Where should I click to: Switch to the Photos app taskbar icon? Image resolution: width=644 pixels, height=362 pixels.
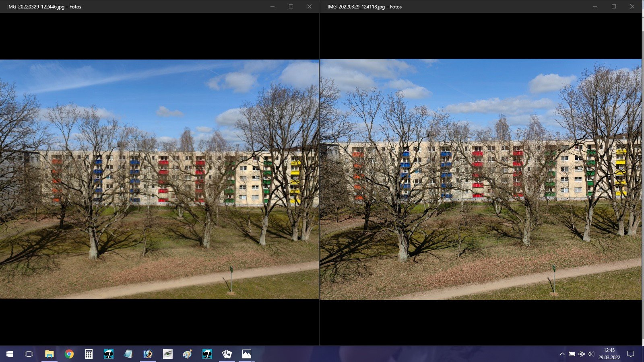(247, 354)
